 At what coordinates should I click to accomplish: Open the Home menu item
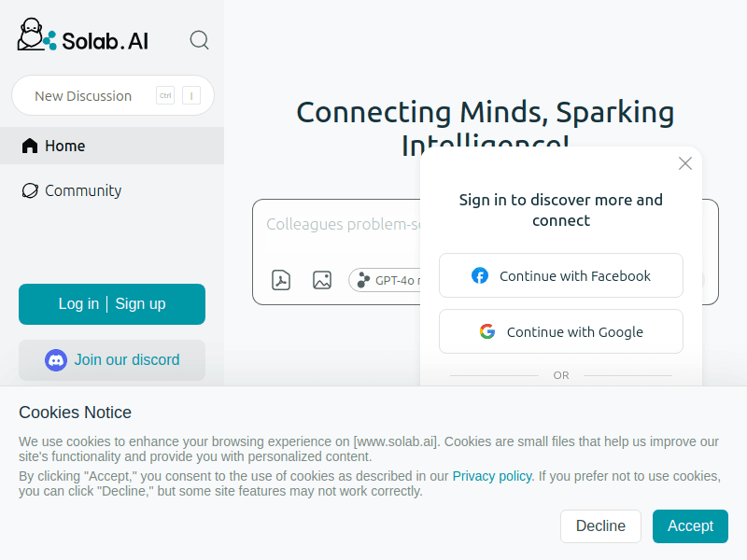tap(112, 146)
